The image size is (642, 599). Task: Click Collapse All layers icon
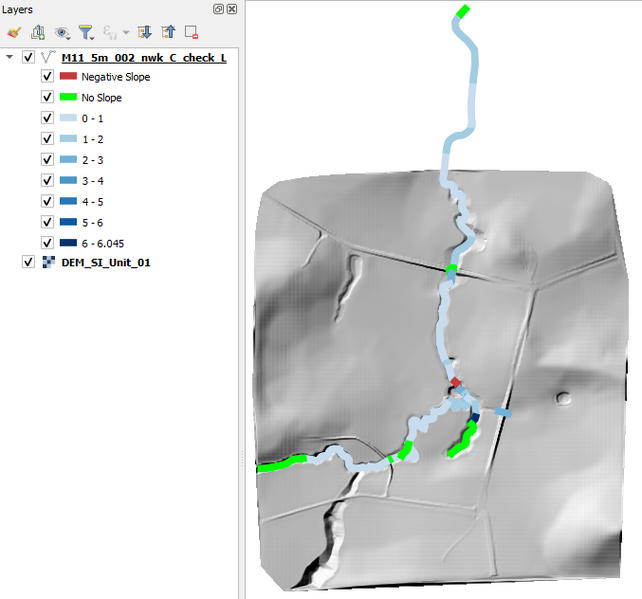[x=168, y=32]
